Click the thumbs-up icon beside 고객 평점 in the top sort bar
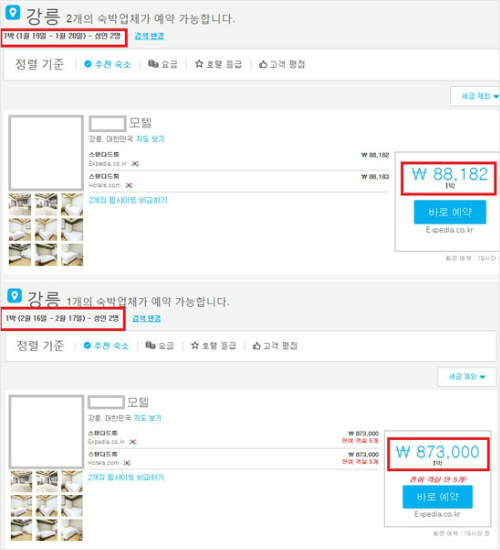This screenshot has height=550, width=500. point(263,64)
